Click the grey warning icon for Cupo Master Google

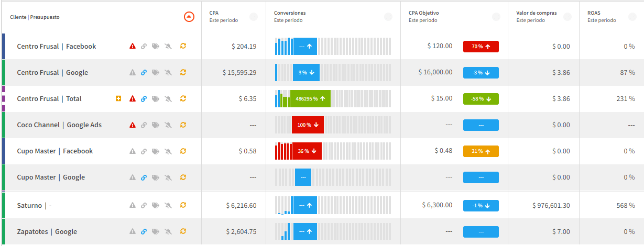[133, 177]
